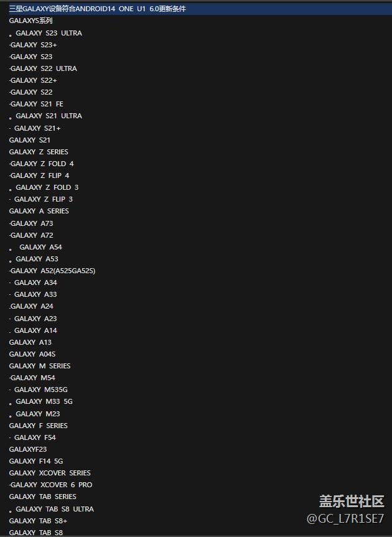Click the GALAXY A52(A525GA52S) entry
This screenshot has height=537, width=392.
point(53,271)
